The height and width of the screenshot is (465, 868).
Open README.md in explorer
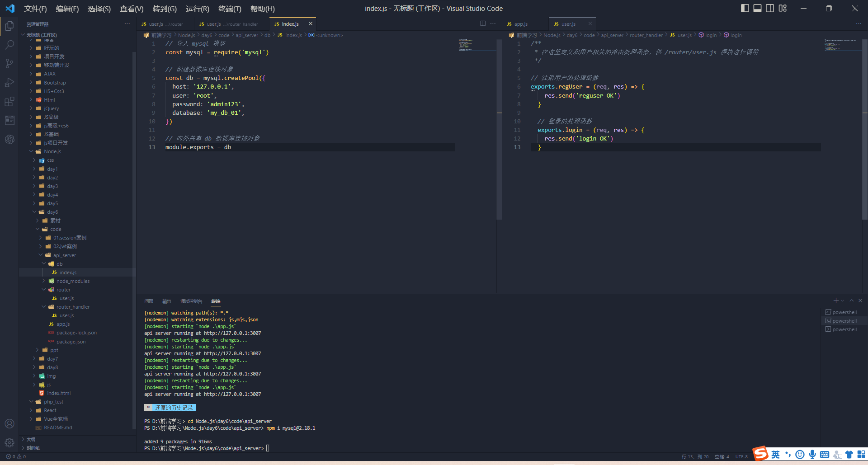pyautogui.click(x=58, y=427)
